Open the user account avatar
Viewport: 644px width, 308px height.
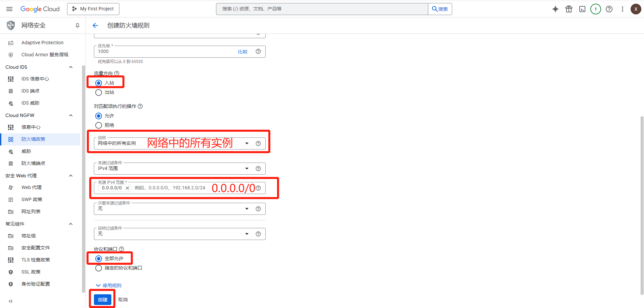point(636,9)
